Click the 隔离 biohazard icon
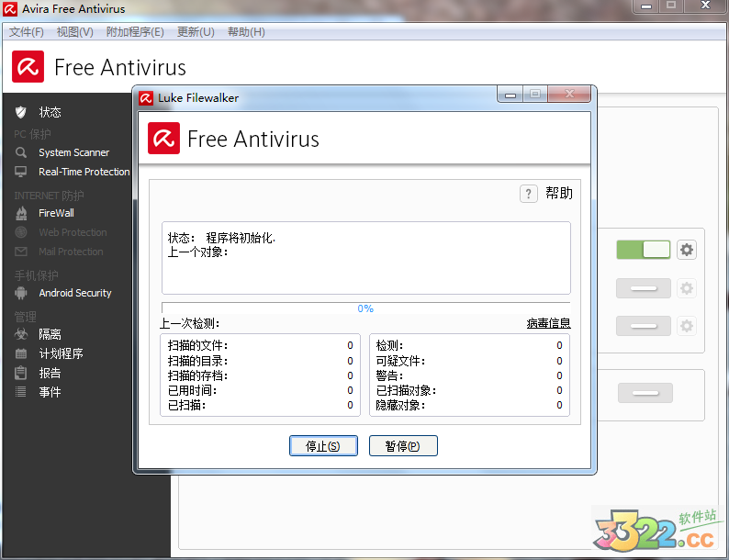 [20, 333]
